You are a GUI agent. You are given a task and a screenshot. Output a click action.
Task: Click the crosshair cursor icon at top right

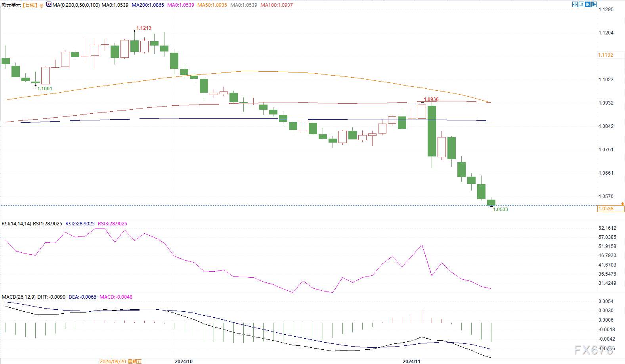575,4
